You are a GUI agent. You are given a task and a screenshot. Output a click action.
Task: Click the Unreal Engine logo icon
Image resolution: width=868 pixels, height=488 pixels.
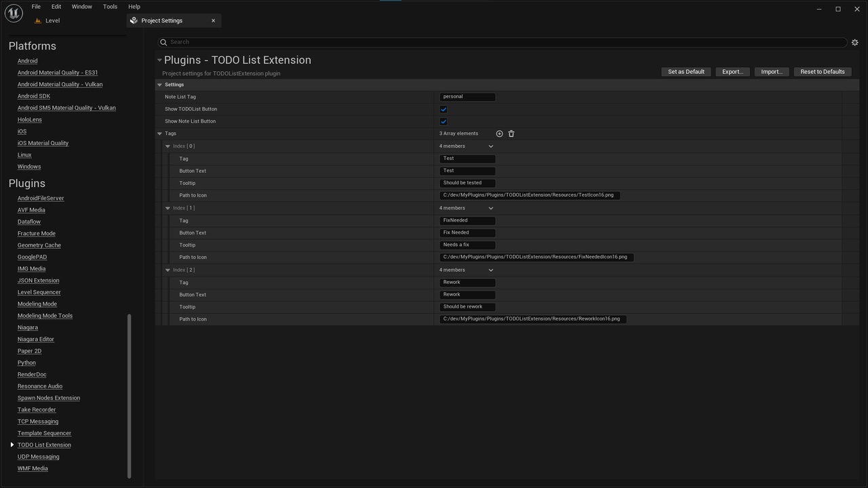pyautogui.click(x=14, y=13)
